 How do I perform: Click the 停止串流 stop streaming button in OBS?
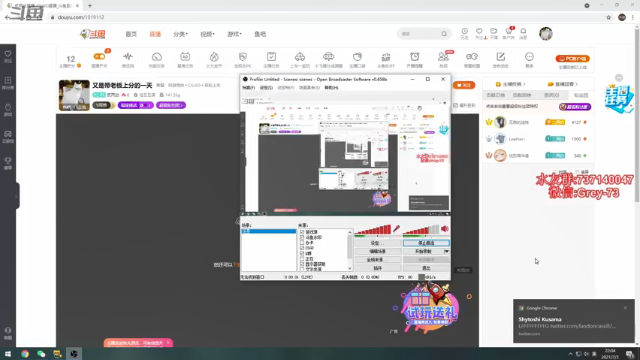point(426,243)
